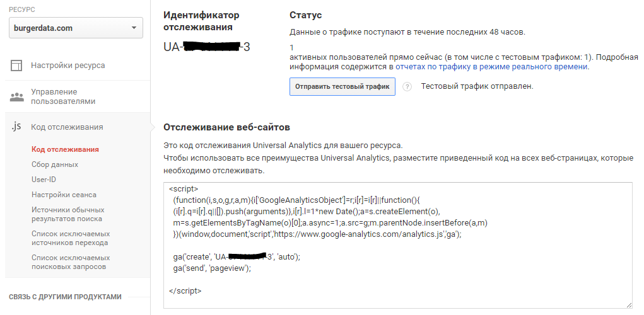Select the red Код отслеживания sub-item
The image size is (644, 315).
(x=65, y=149)
